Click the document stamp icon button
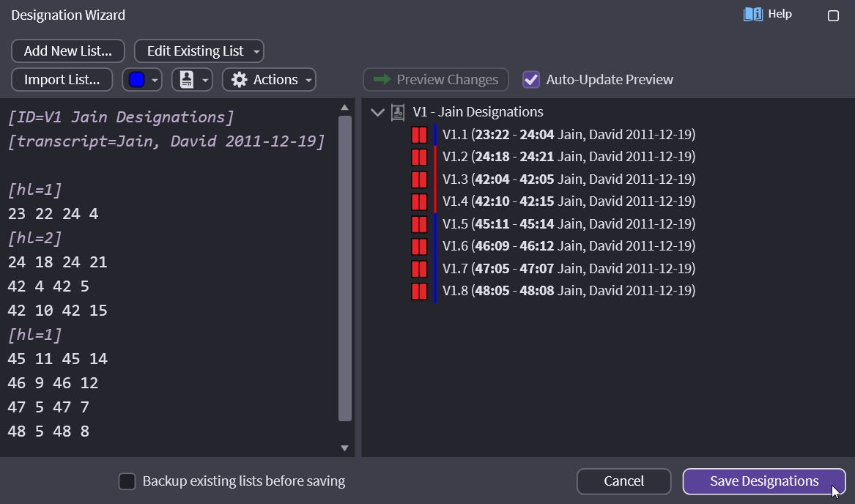855x504 pixels. (x=187, y=80)
